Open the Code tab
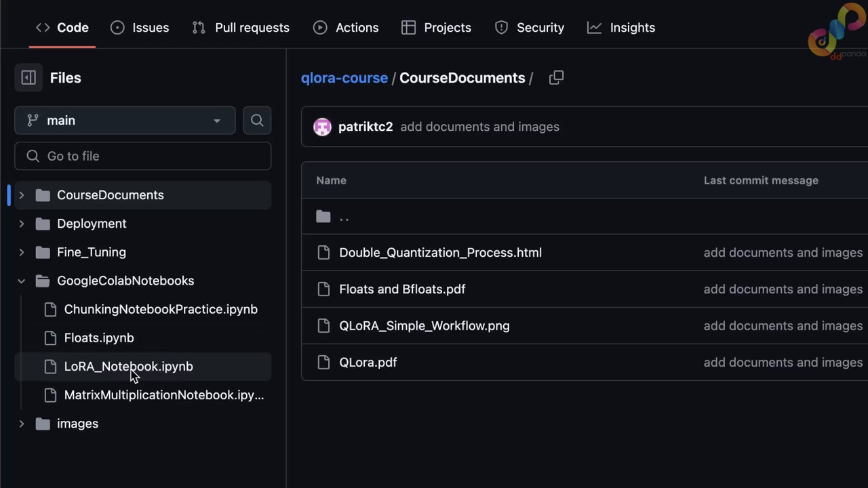This screenshot has width=868, height=488. click(62, 28)
